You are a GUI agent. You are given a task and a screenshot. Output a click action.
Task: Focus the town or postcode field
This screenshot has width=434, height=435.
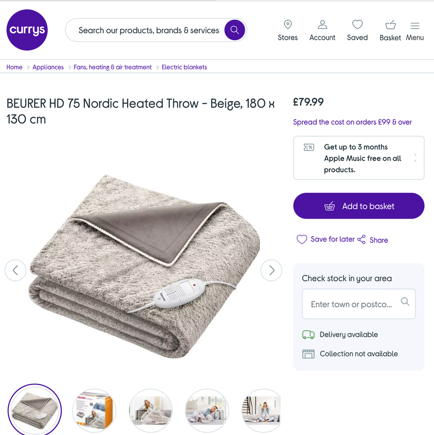359,304
